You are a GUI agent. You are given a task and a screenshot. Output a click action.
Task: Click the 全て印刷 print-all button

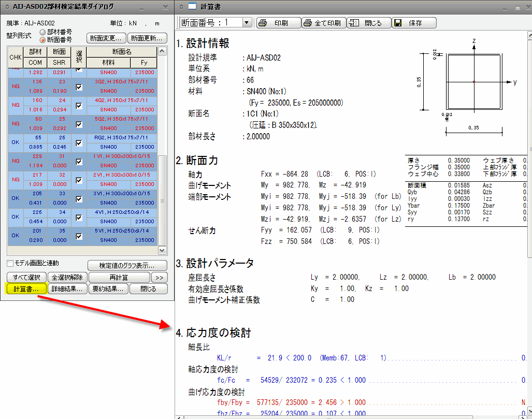(x=324, y=23)
